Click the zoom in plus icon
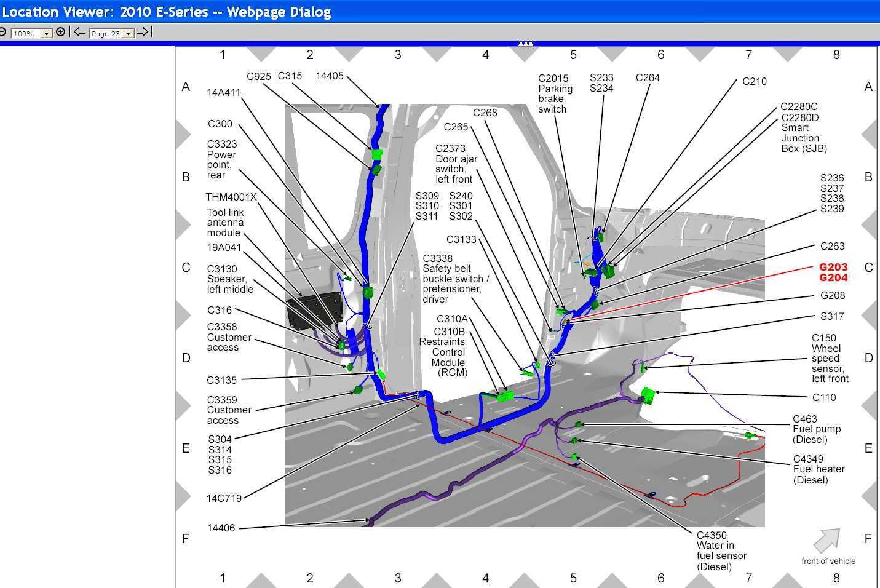This screenshot has width=880, height=588. pos(60,32)
